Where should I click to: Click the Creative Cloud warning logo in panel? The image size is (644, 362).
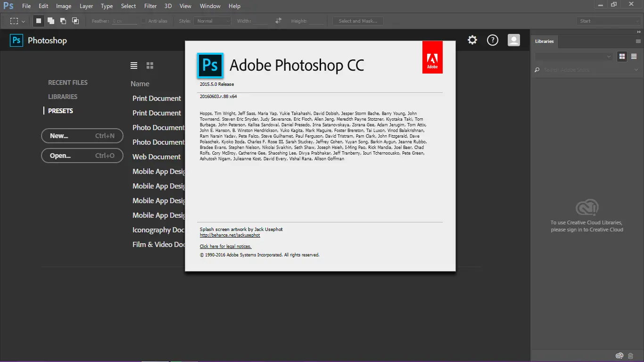coord(587,208)
